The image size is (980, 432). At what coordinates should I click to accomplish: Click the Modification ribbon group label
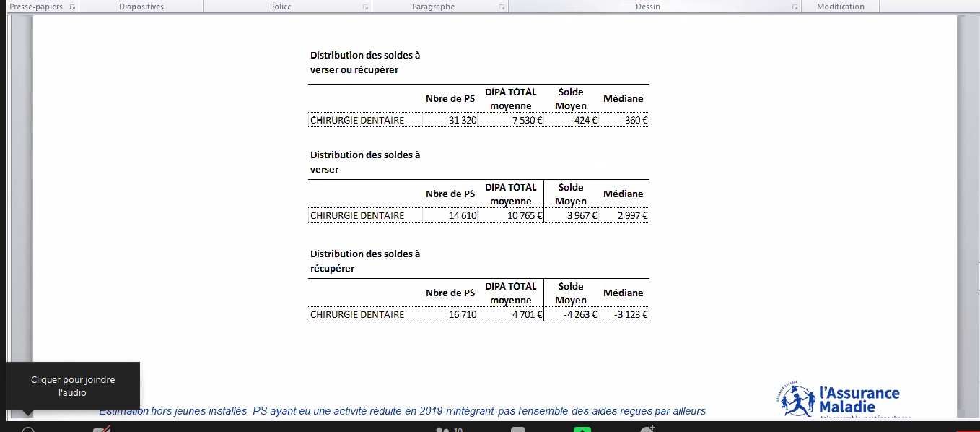coord(840,7)
